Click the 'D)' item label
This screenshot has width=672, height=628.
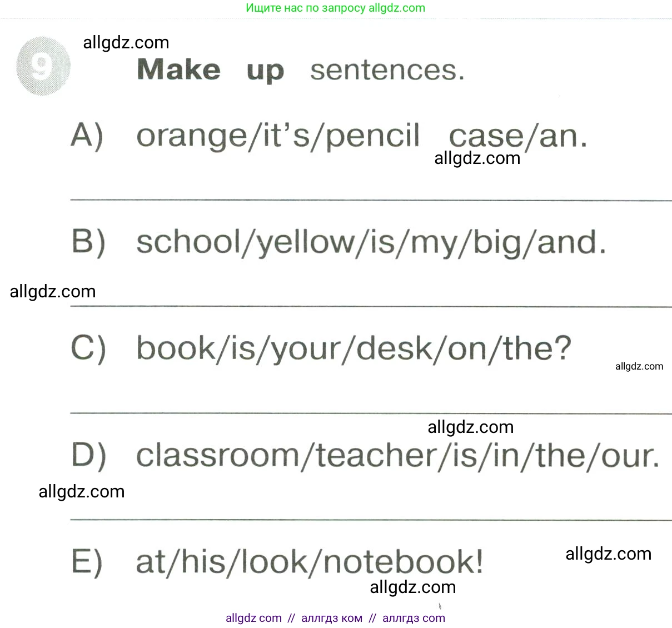[x=88, y=455]
